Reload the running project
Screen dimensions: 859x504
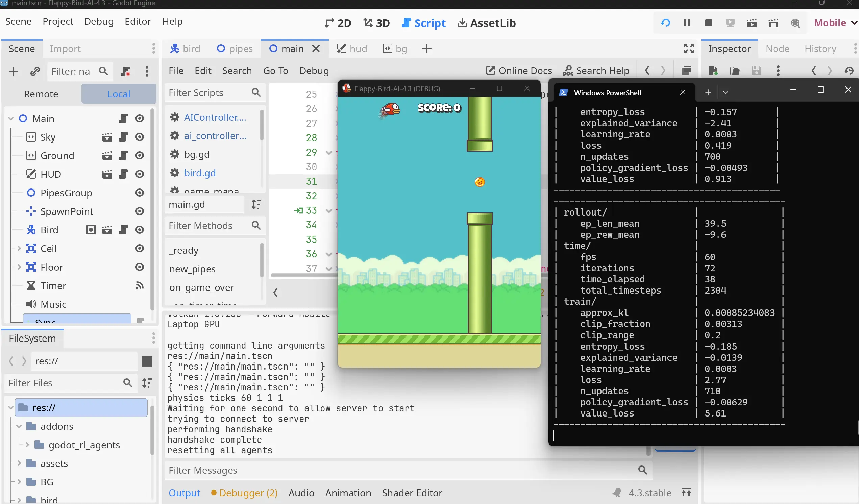click(x=665, y=23)
